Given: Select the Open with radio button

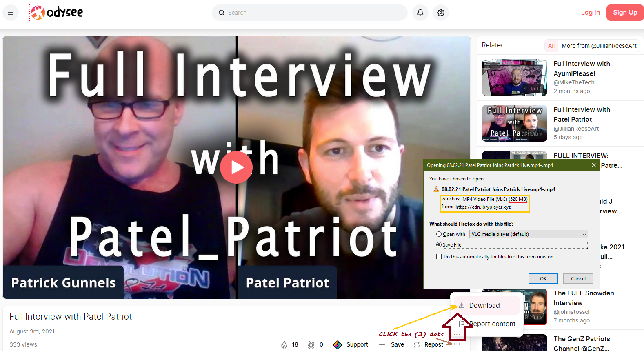Looking at the screenshot, I should [x=439, y=234].
